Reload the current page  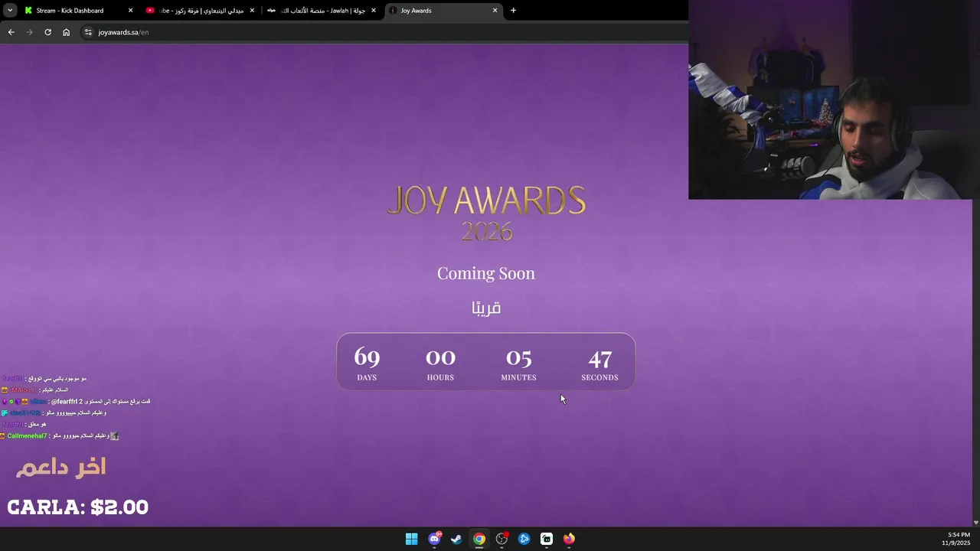(x=47, y=32)
